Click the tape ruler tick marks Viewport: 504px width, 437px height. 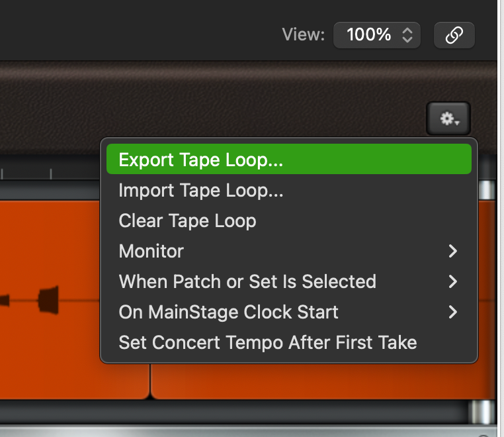click(x=26, y=173)
